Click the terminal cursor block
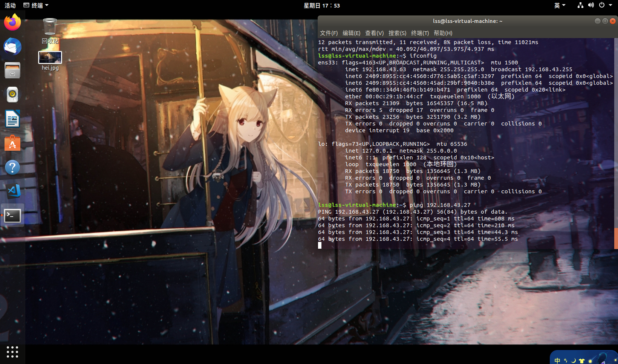 320,245
